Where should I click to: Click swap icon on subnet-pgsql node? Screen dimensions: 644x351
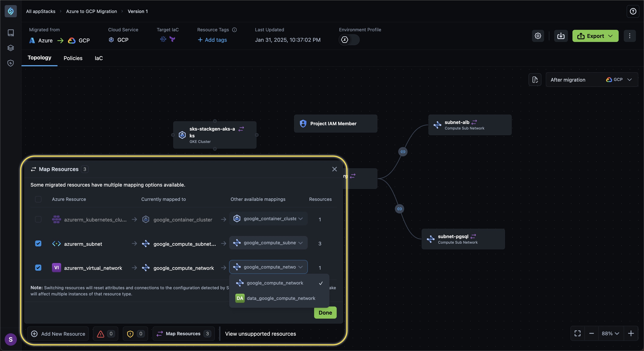click(x=473, y=236)
